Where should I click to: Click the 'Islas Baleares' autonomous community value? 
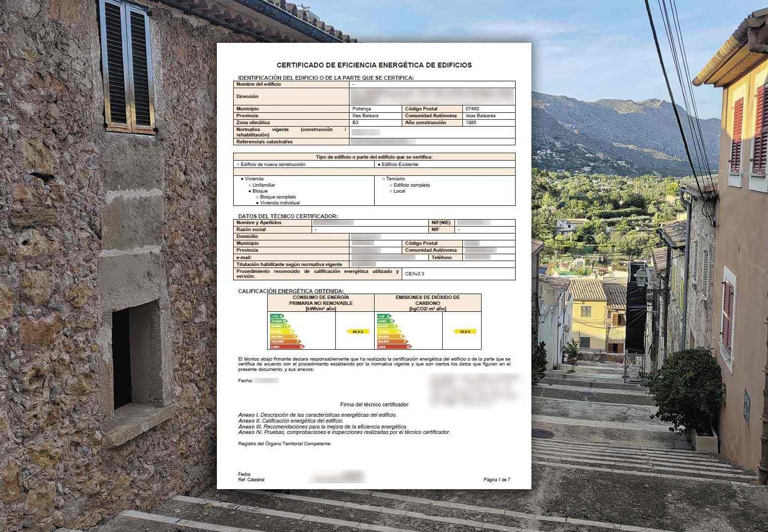(x=481, y=116)
